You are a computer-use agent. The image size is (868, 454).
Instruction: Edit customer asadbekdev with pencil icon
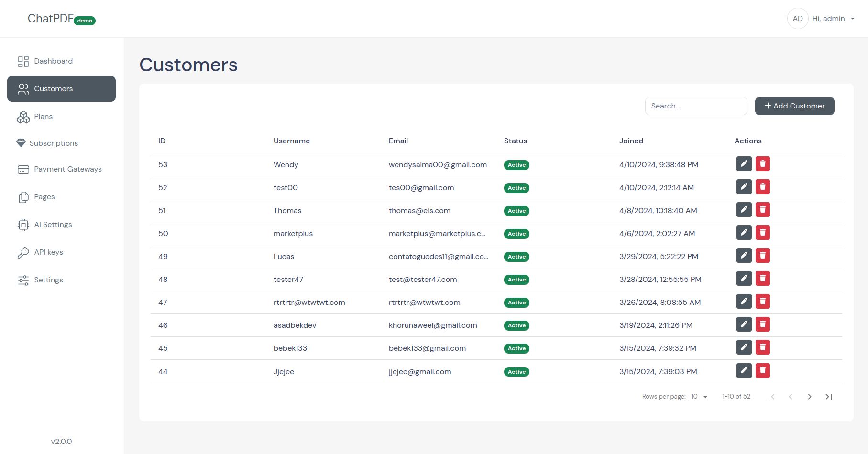744,324
